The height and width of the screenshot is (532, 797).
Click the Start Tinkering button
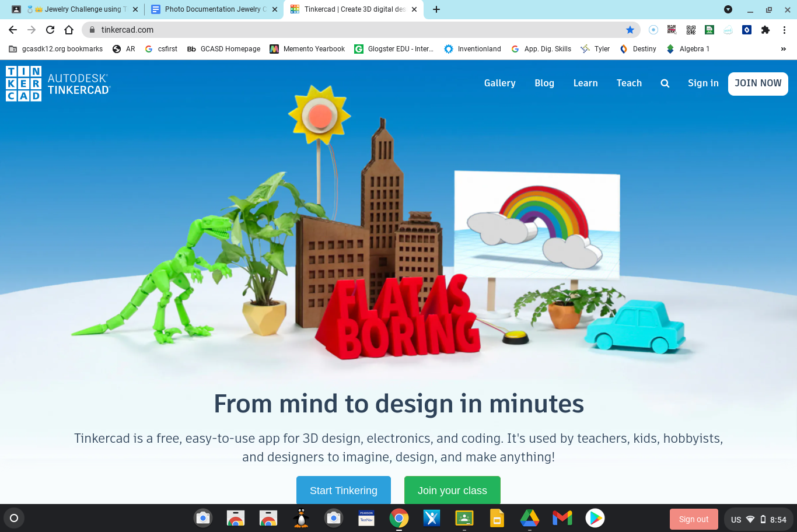pos(344,490)
